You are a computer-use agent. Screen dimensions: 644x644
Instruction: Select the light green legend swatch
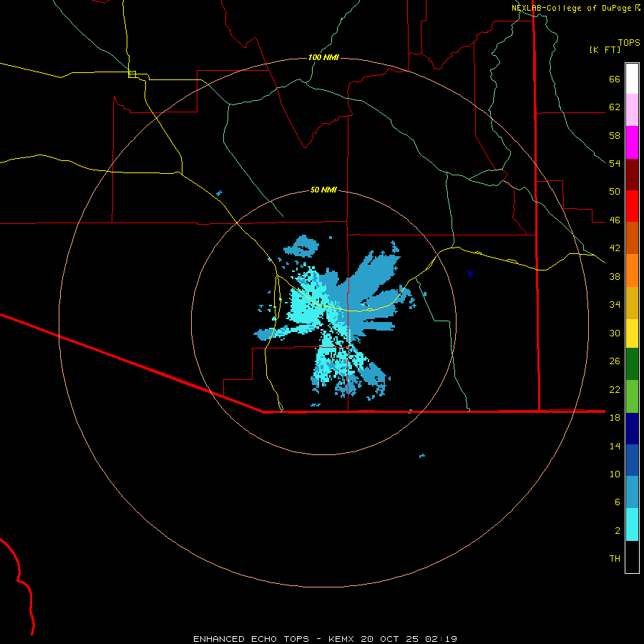coord(632,396)
